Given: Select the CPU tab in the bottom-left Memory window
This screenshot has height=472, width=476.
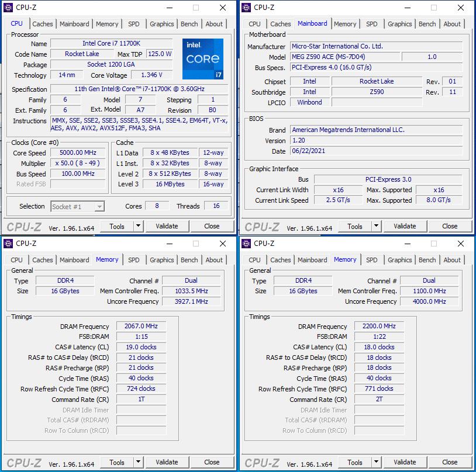Looking at the screenshot, I should [x=16, y=260].
